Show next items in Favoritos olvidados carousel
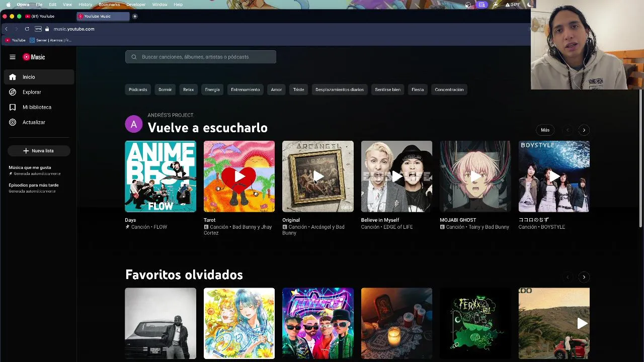644x362 pixels. pyautogui.click(x=584, y=277)
